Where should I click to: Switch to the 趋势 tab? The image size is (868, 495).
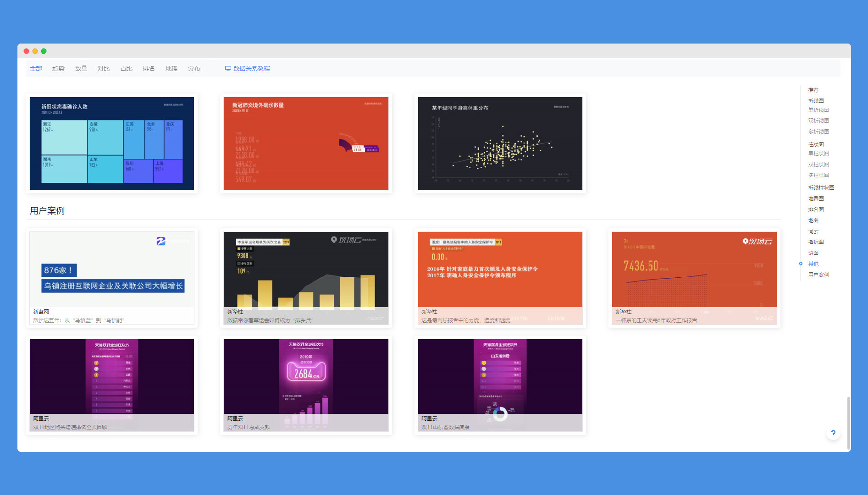click(58, 69)
